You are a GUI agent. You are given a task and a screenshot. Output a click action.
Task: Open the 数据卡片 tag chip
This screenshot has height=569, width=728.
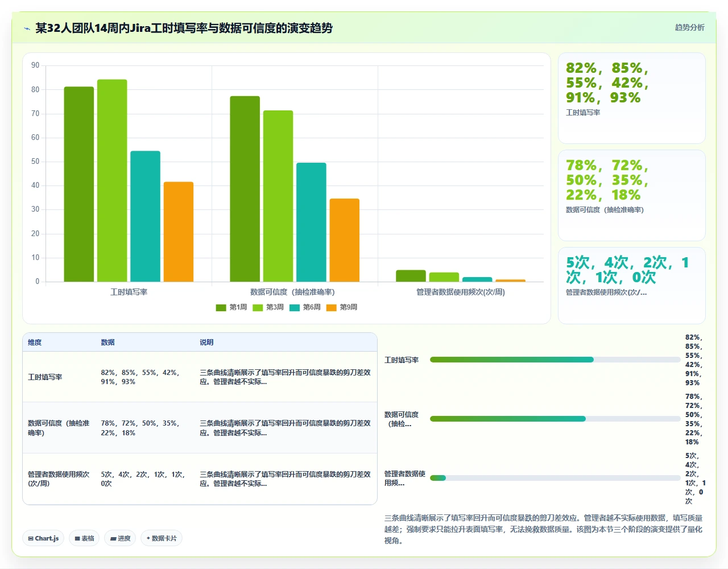[162, 538]
